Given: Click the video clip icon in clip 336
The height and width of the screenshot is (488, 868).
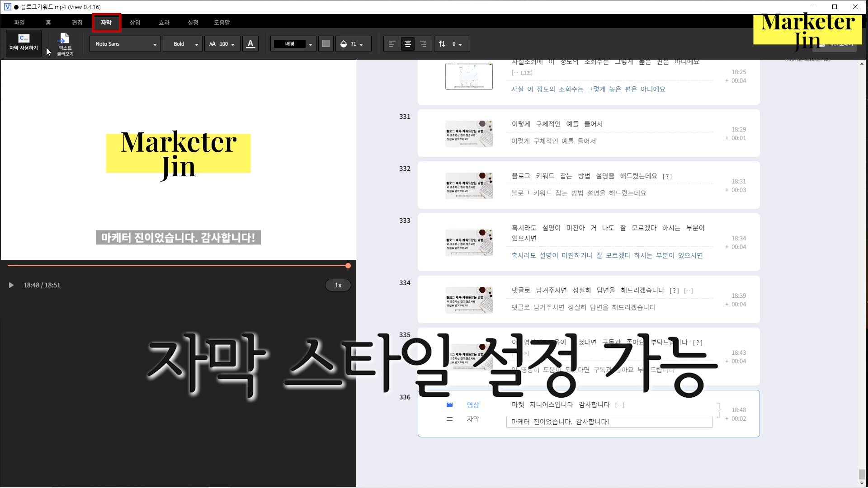Looking at the screenshot, I should pos(449,405).
